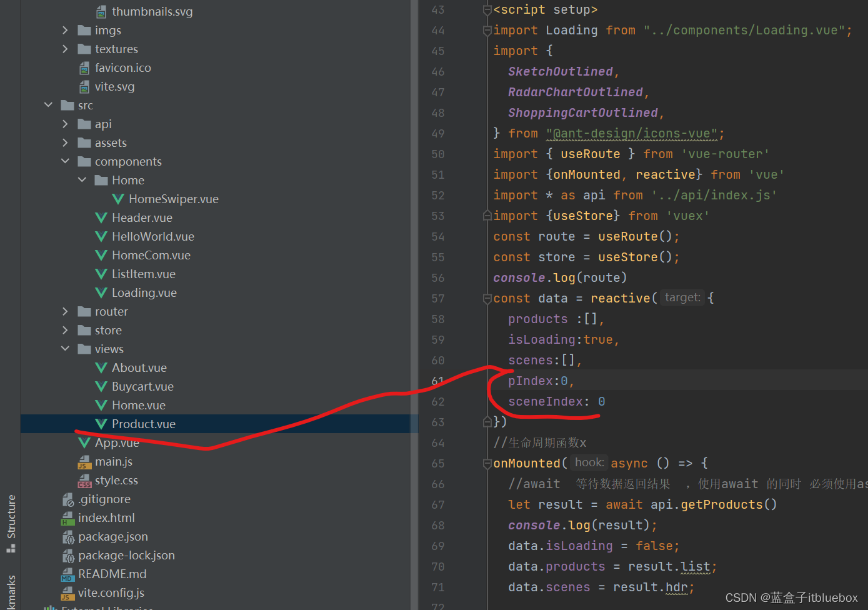This screenshot has height=610, width=868.
Task: Expand the store folder
Action: click(65, 330)
